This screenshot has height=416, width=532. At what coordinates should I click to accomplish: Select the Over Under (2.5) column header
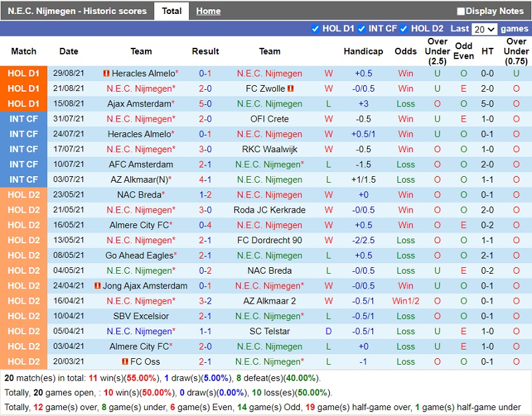(438, 51)
